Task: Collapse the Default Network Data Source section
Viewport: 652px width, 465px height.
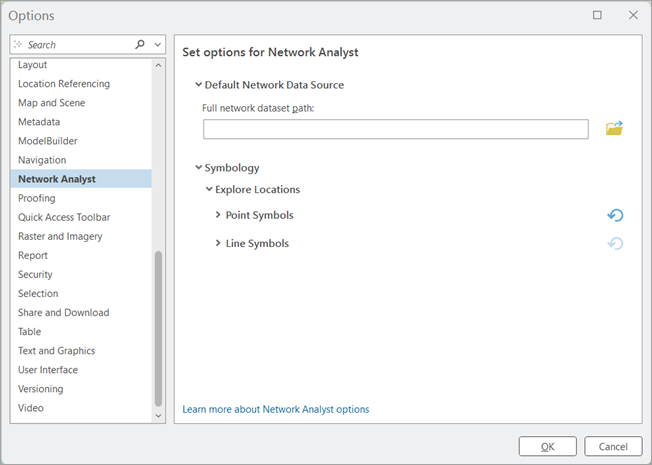Action: [199, 84]
